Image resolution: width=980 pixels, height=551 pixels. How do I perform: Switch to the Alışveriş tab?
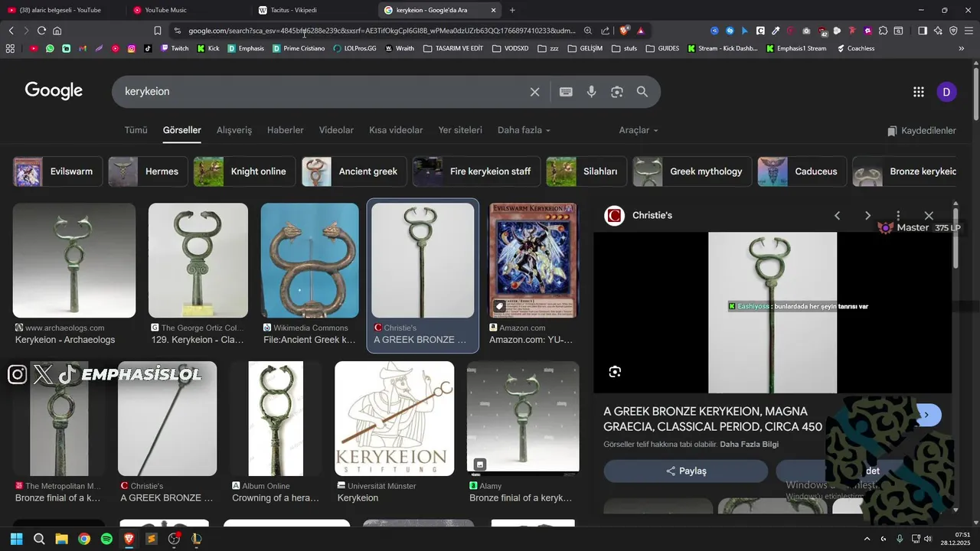234,130
